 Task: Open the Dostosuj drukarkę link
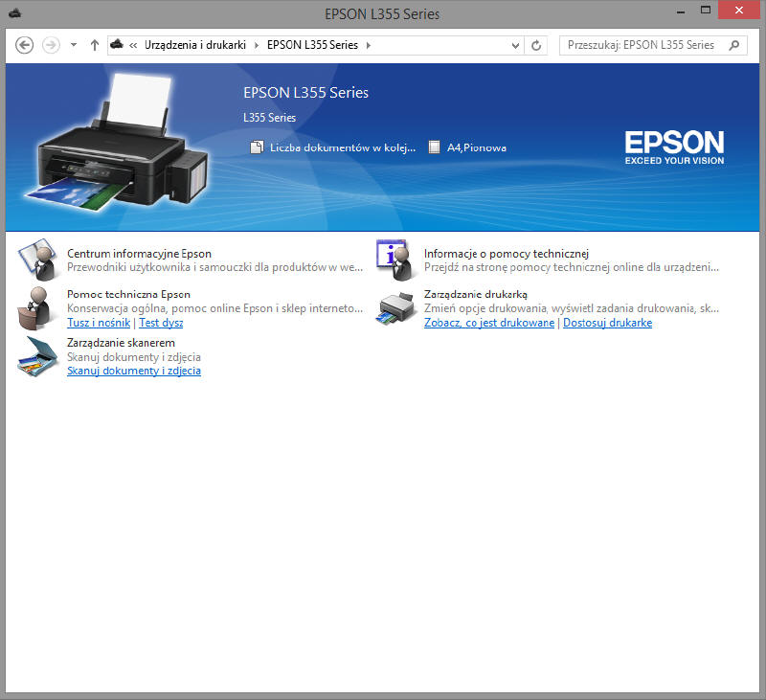pos(607,323)
